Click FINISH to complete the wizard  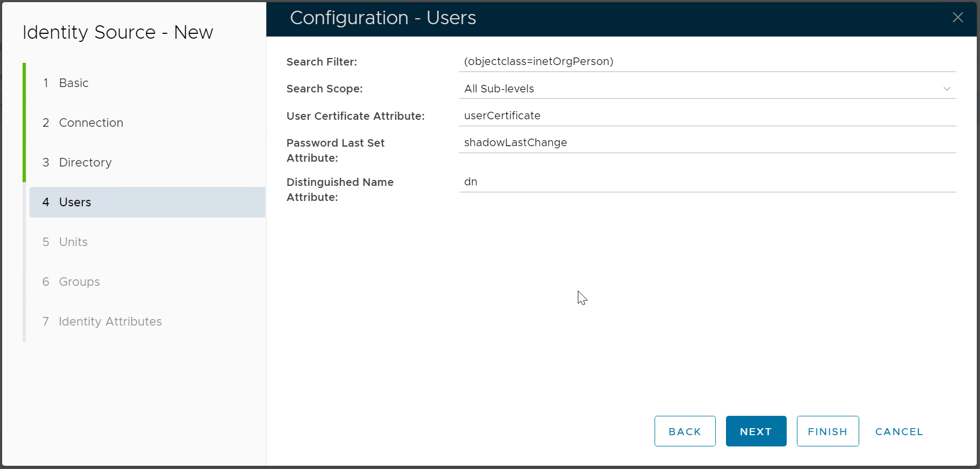tap(827, 431)
